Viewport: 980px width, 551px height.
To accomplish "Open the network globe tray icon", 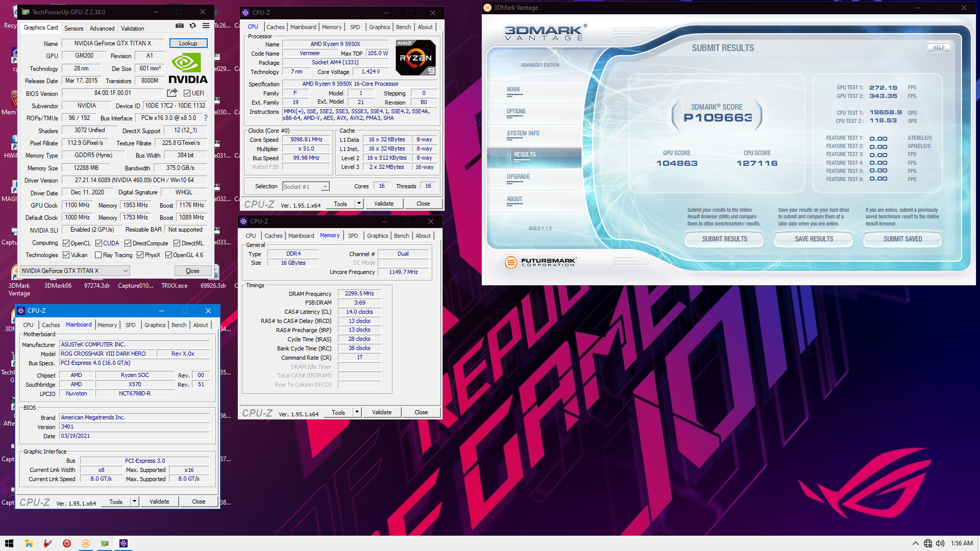I will pos(928,543).
